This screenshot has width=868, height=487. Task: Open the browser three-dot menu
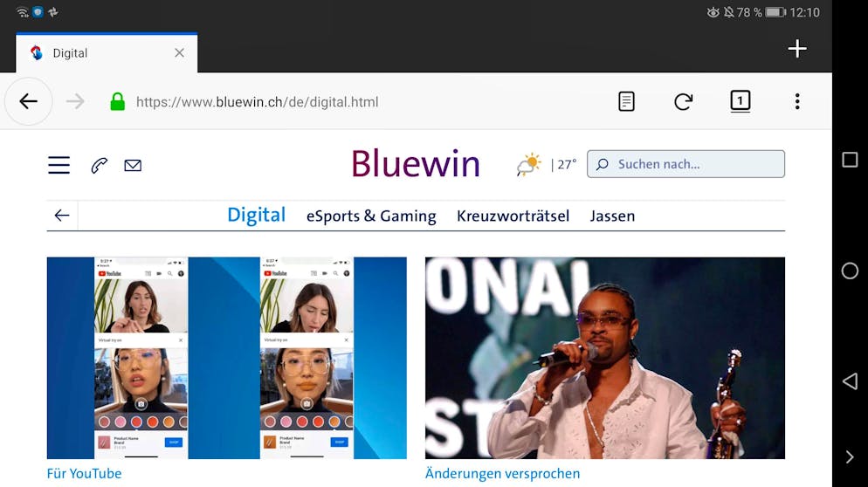tap(796, 101)
